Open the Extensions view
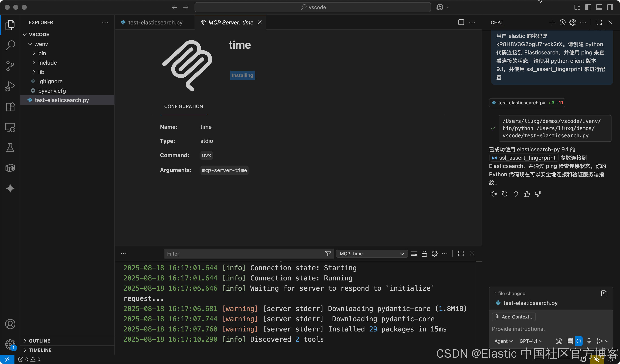This screenshot has height=364, width=620. (x=10, y=107)
